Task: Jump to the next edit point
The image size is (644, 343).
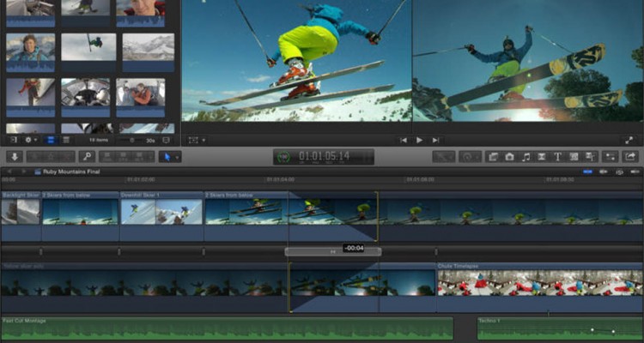Action: (435, 141)
